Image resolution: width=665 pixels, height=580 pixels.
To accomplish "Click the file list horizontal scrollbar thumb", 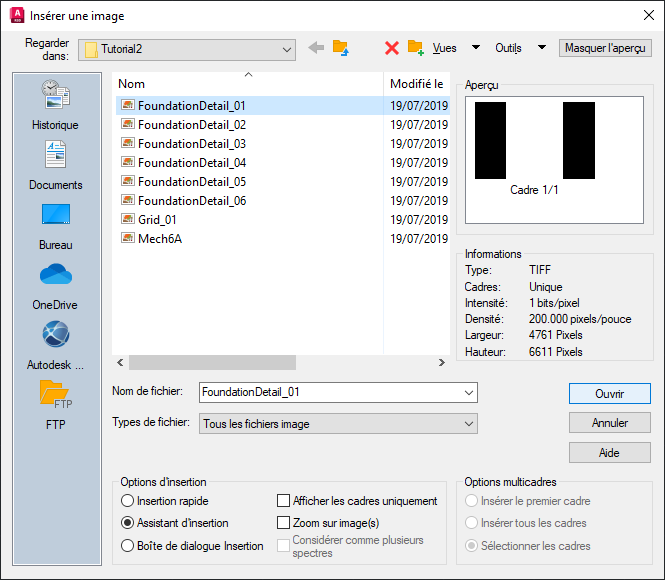I will tap(212, 362).
